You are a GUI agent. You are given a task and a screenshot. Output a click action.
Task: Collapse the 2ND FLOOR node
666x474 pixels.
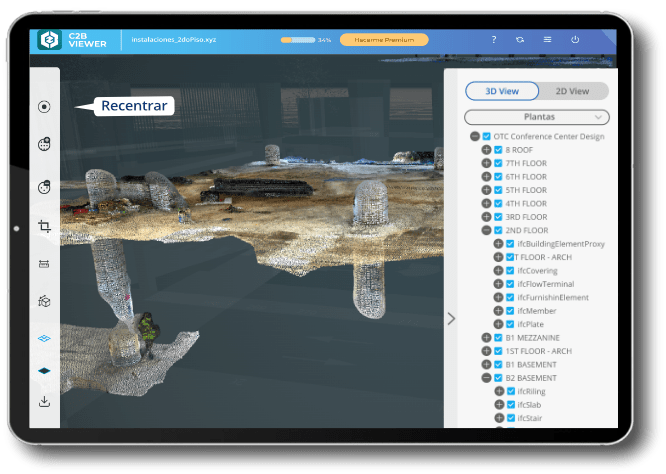[486, 230]
